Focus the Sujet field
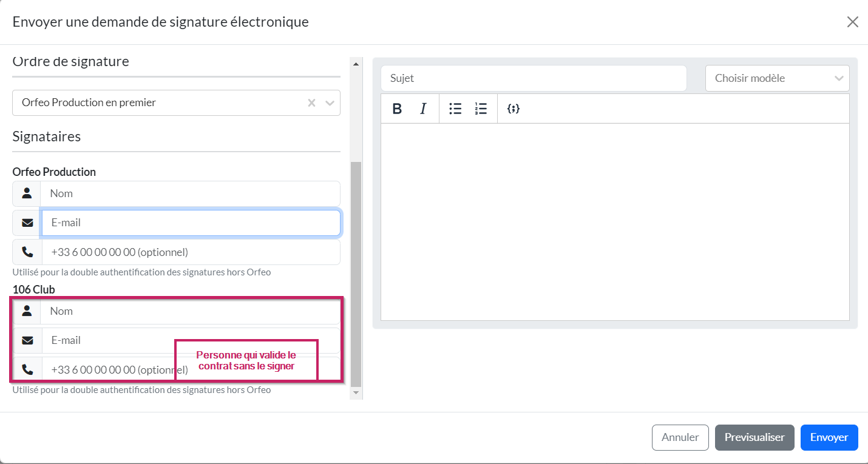 534,78
